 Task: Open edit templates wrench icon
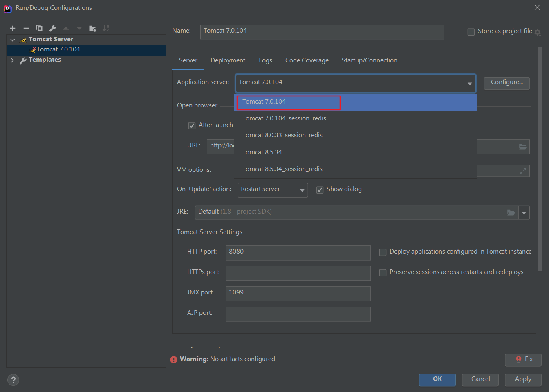(53, 28)
